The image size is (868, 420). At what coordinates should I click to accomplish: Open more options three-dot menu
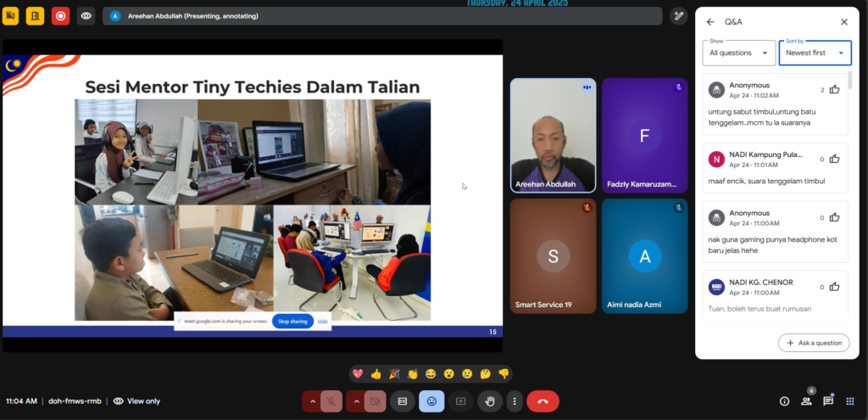coord(515,401)
